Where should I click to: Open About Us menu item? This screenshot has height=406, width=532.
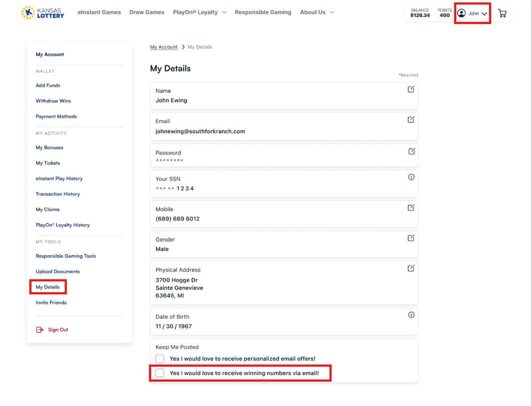313,12
